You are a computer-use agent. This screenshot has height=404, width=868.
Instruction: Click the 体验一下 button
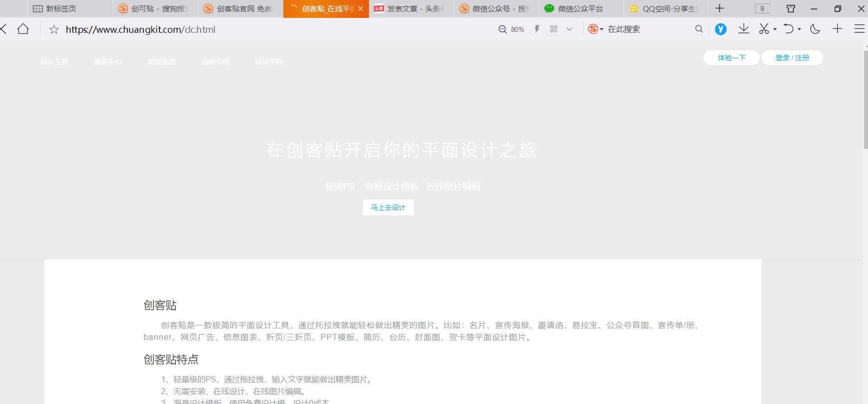(732, 58)
